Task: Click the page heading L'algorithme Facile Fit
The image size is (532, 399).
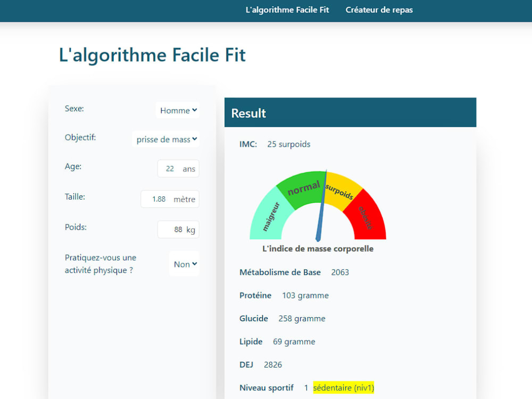Action: pyautogui.click(x=153, y=55)
